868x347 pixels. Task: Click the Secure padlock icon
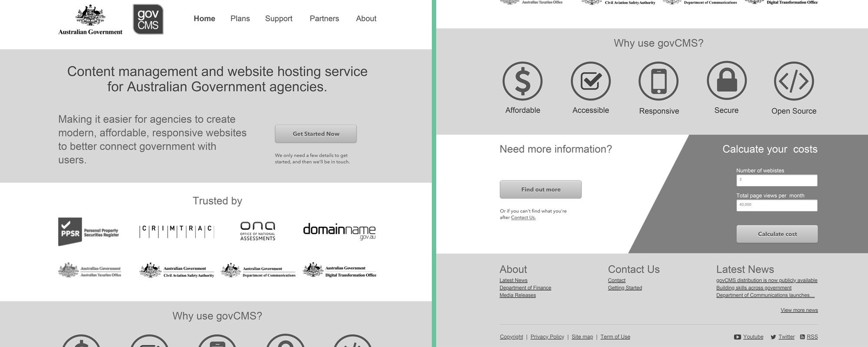coord(727,81)
